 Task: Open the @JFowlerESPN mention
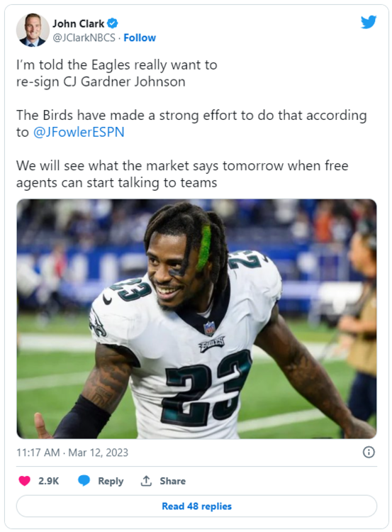(79, 132)
